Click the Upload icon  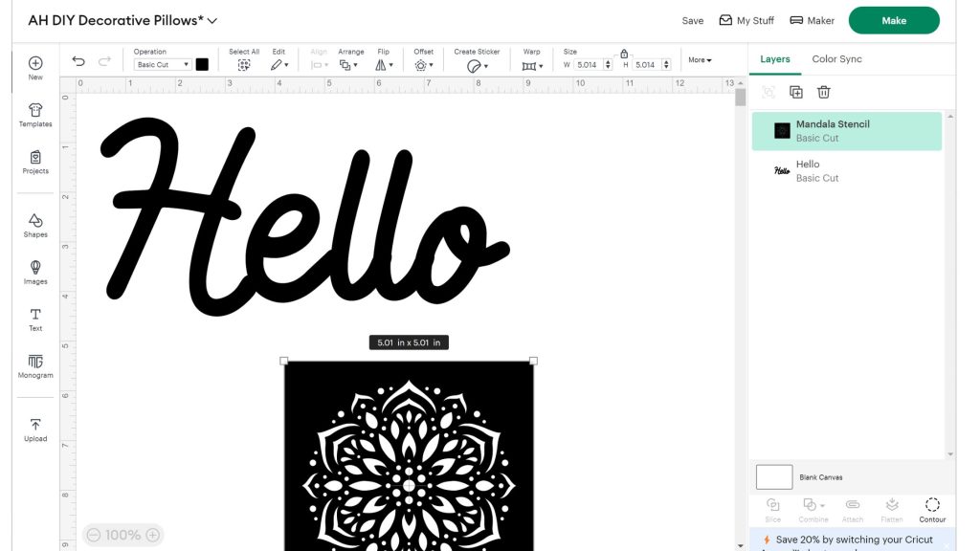pos(35,429)
